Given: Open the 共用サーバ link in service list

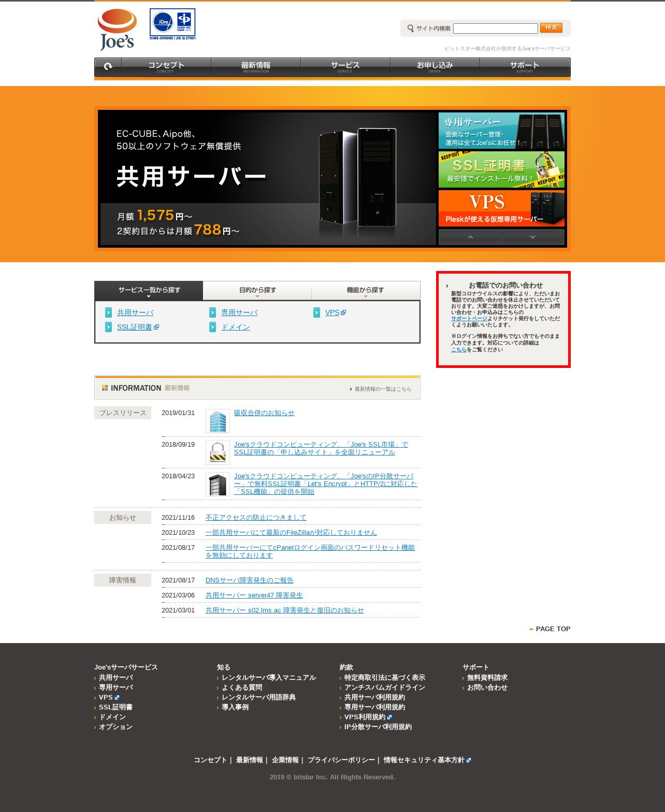Looking at the screenshot, I should point(135,312).
